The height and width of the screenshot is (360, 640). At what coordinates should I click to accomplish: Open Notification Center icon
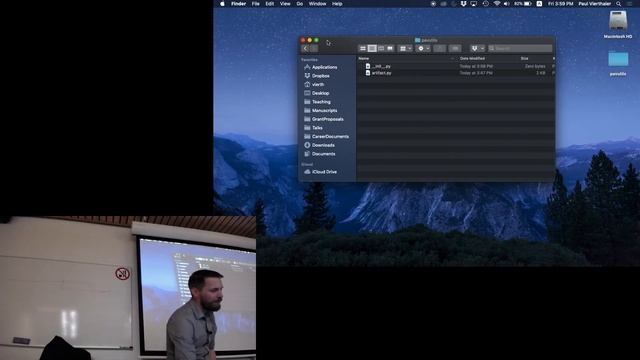[630, 4]
